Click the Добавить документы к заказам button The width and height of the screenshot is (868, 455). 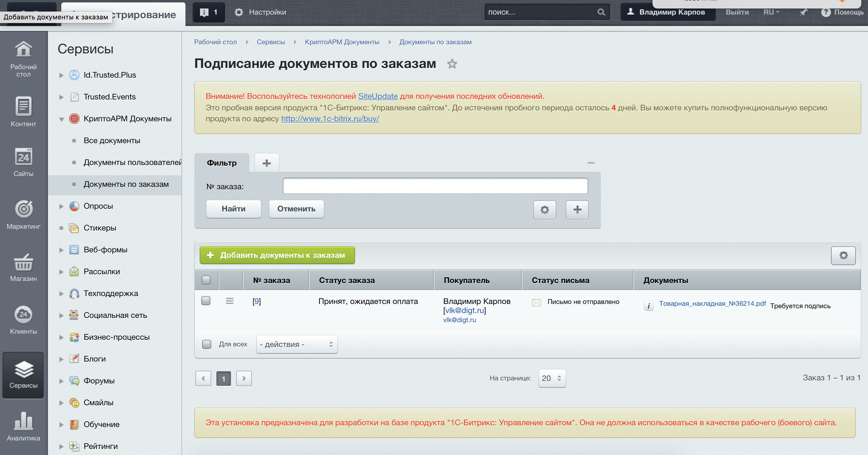tap(277, 255)
